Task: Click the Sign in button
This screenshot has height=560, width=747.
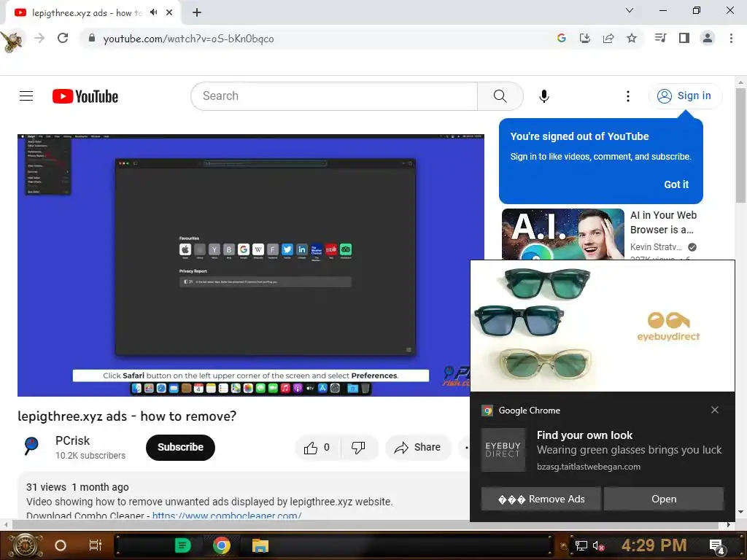Action: click(x=685, y=96)
